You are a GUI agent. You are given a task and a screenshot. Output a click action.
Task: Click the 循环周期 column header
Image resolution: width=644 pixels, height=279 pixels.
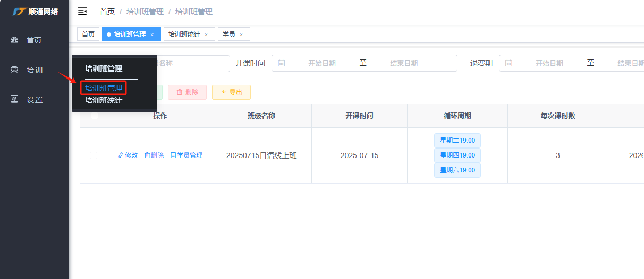[457, 116]
